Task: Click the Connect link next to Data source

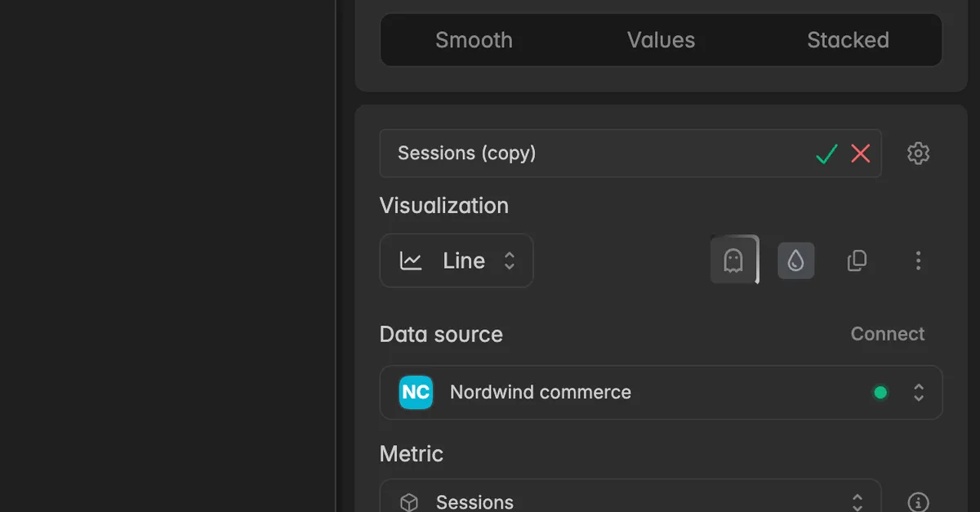Action: [888, 334]
